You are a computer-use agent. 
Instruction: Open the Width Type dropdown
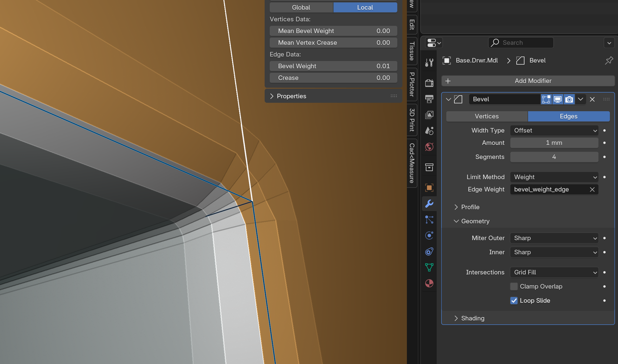point(554,130)
